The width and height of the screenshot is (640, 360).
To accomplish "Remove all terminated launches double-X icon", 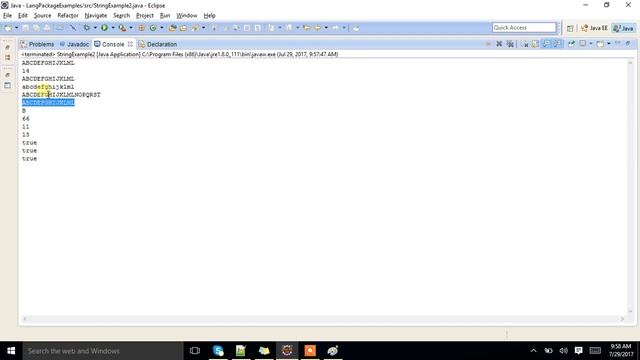I will click(x=510, y=44).
